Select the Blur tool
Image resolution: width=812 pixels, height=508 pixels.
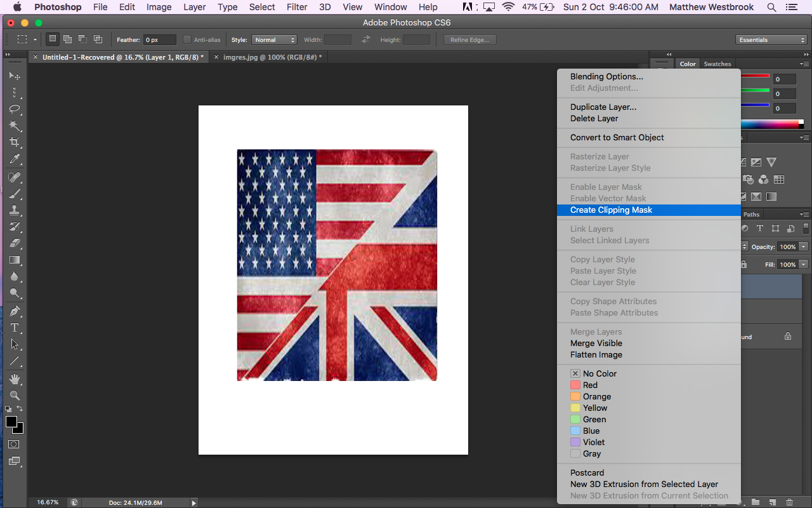pos(15,276)
